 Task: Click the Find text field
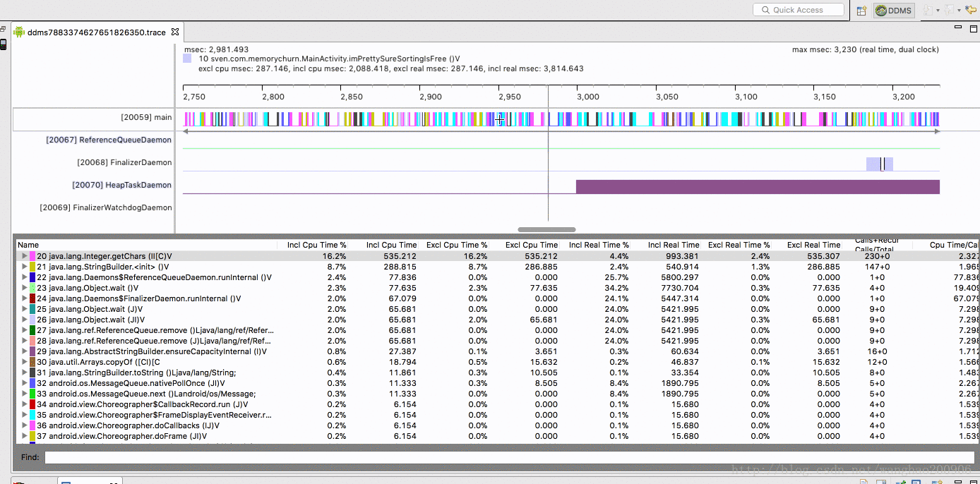point(509,457)
